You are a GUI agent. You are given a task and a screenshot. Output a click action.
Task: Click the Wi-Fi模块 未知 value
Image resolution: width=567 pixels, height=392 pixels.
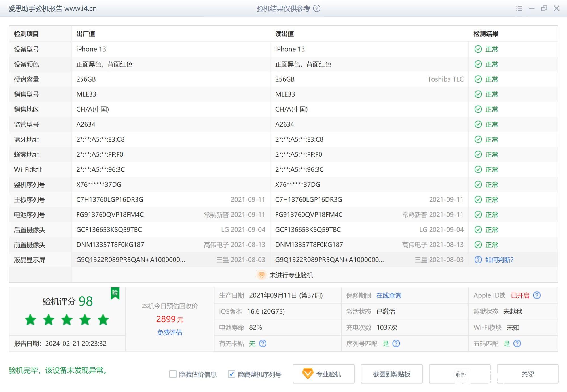pos(513,327)
